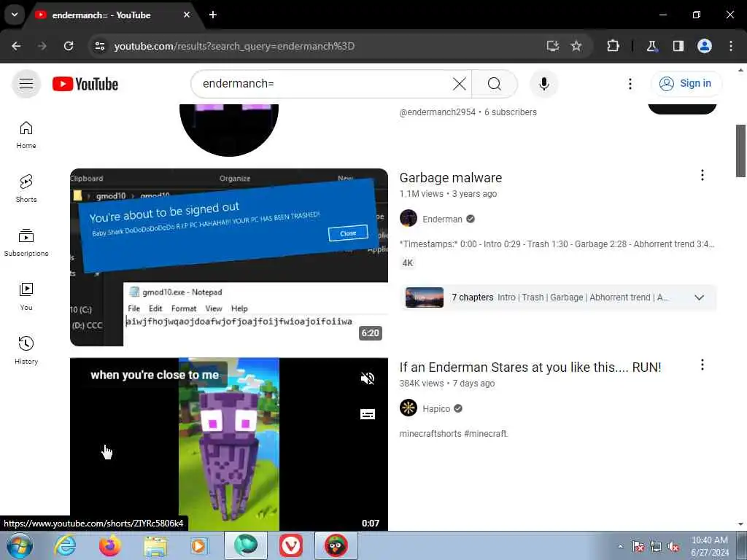Open Windows Media Player from taskbar

pos(199,545)
